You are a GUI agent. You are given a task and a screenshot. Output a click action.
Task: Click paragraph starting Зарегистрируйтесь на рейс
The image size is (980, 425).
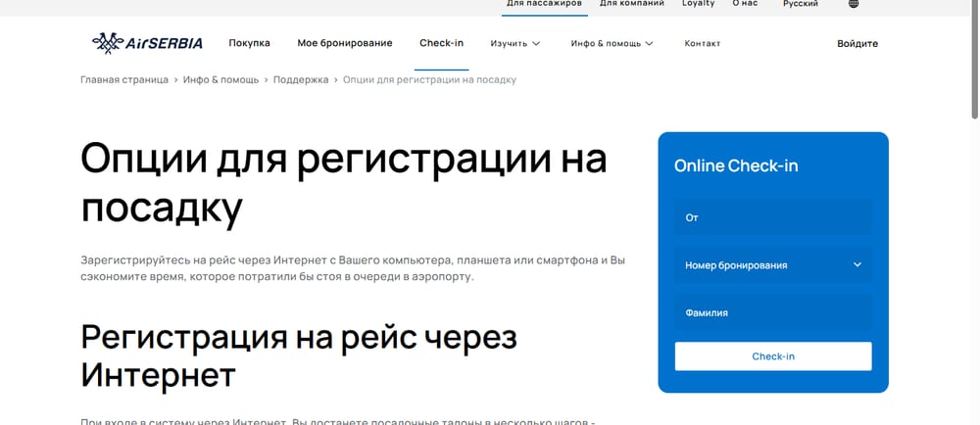click(x=353, y=267)
